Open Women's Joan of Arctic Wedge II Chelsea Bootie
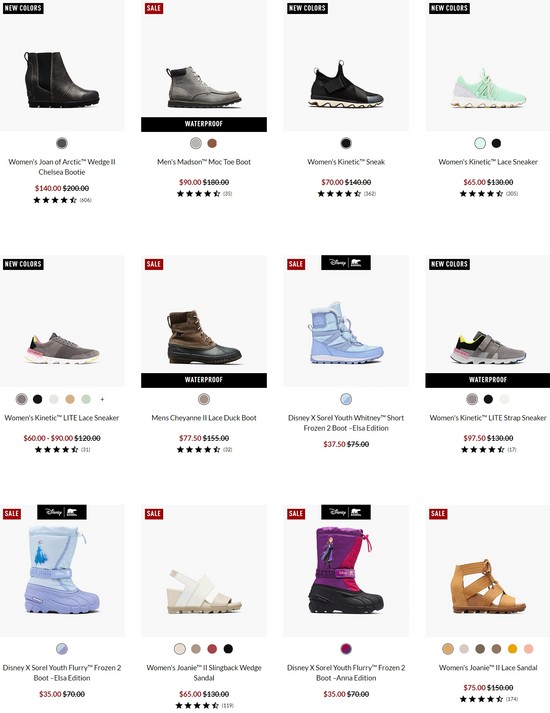The width and height of the screenshot is (550, 713). pos(62,167)
